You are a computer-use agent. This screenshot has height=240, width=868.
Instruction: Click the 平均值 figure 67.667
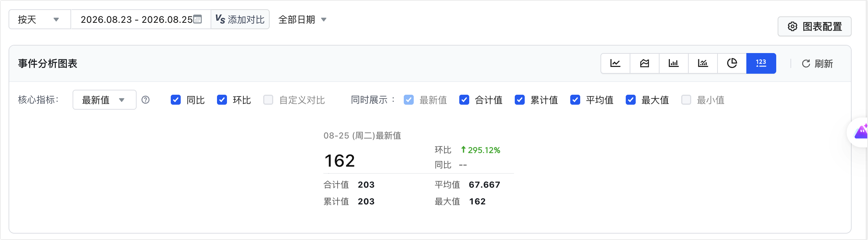[x=485, y=184]
